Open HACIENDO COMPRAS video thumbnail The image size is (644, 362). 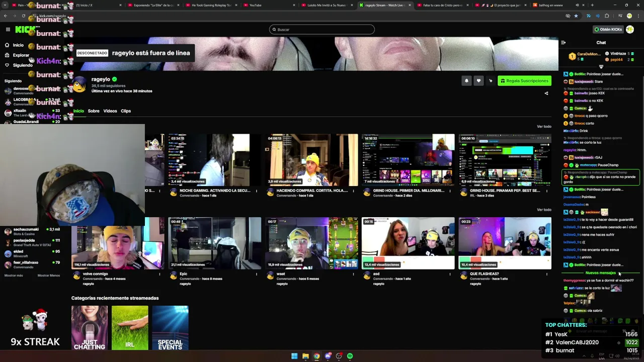311,160
